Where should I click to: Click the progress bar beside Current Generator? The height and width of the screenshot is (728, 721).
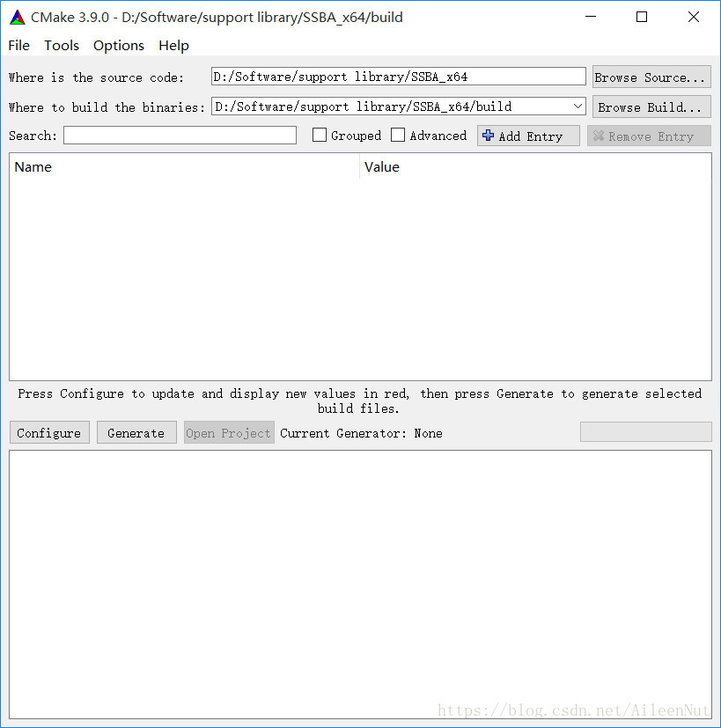646,432
